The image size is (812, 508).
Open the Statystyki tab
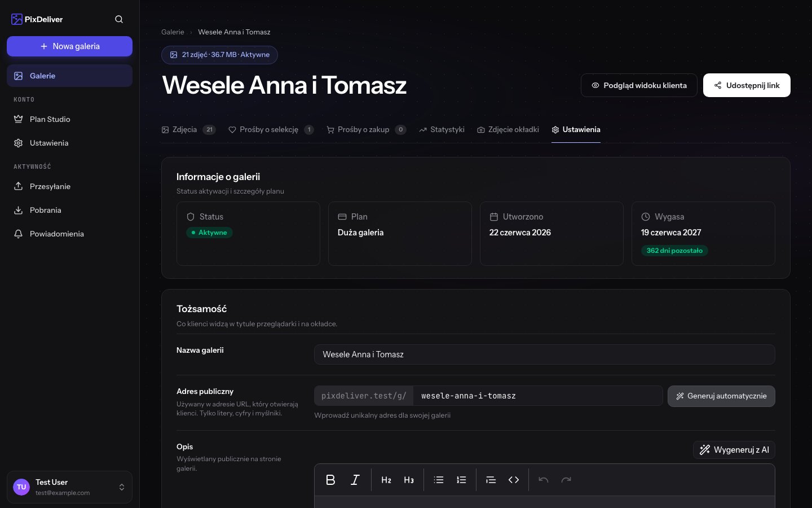(442, 129)
